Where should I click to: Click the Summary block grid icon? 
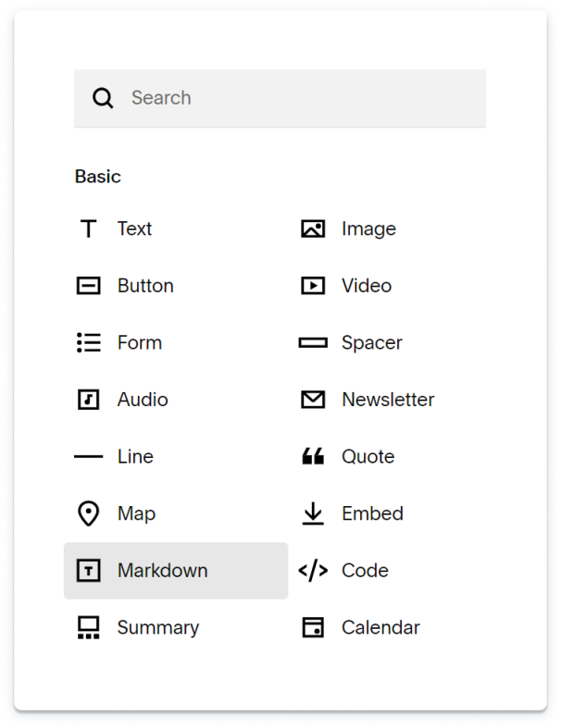pyautogui.click(x=88, y=628)
